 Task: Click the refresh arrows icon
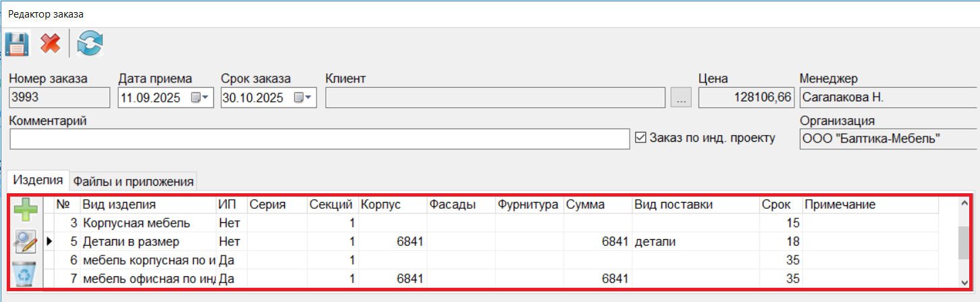tap(90, 45)
